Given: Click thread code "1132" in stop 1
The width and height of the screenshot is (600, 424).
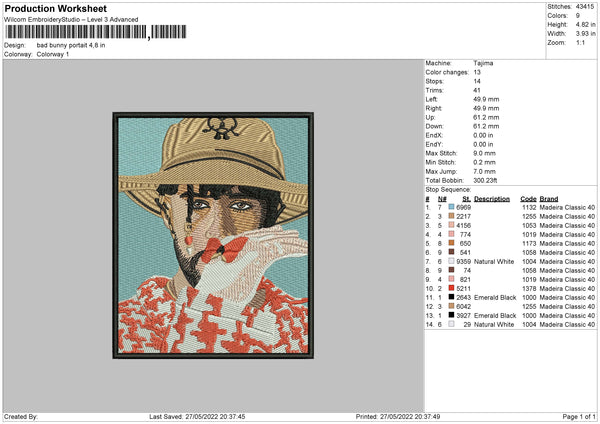Looking at the screenshot, I should tap(529, 207).
